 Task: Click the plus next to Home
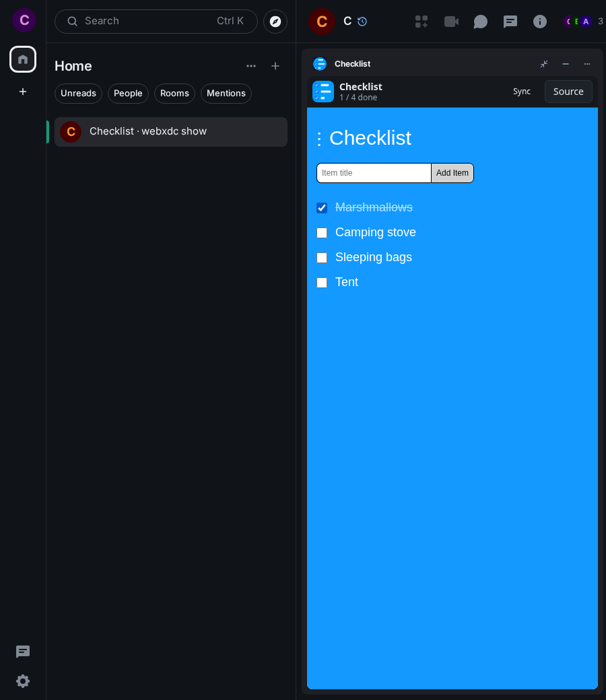[275, 66]
